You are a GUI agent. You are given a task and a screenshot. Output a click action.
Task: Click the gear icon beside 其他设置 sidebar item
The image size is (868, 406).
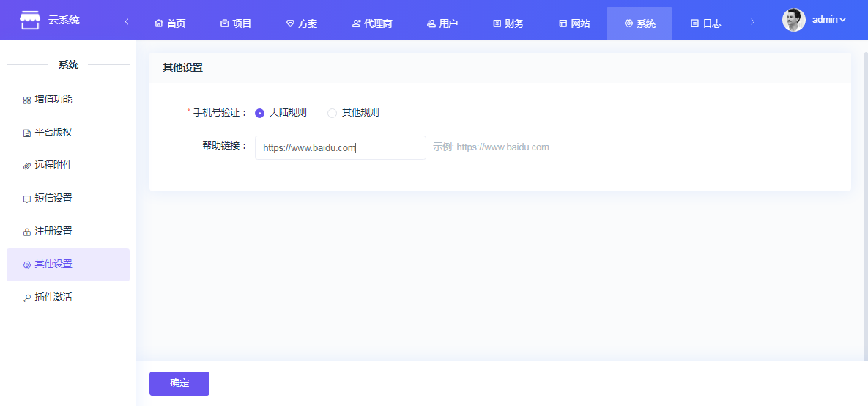coord(26,265)
